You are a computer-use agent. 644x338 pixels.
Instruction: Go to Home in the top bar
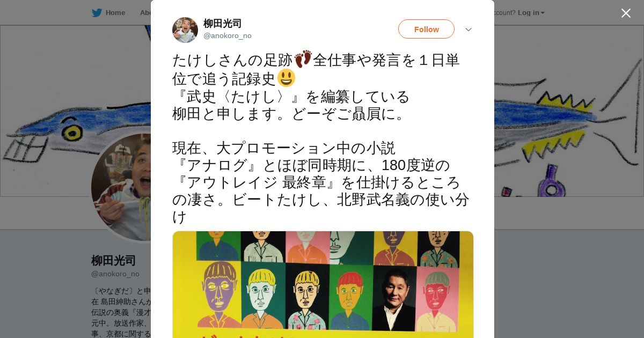click(x=115, y=13)
